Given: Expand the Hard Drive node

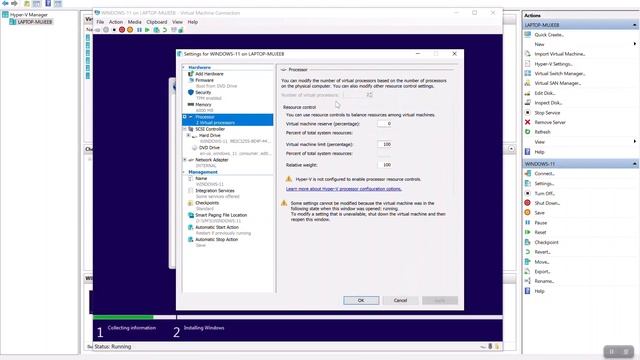Looking at the screenshot, I should click(188, 135).
